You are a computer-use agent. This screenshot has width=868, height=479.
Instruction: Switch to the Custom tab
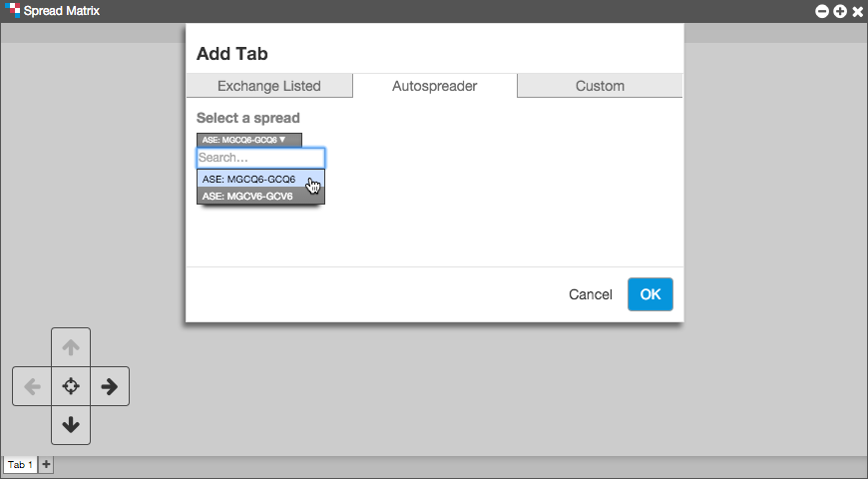[x=600, y=86]
